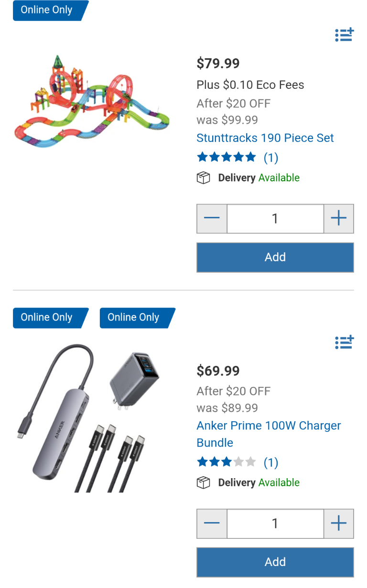Open the Anker hub and charger product image
Viewport: 367px width, 588px height.
(81, 418)
